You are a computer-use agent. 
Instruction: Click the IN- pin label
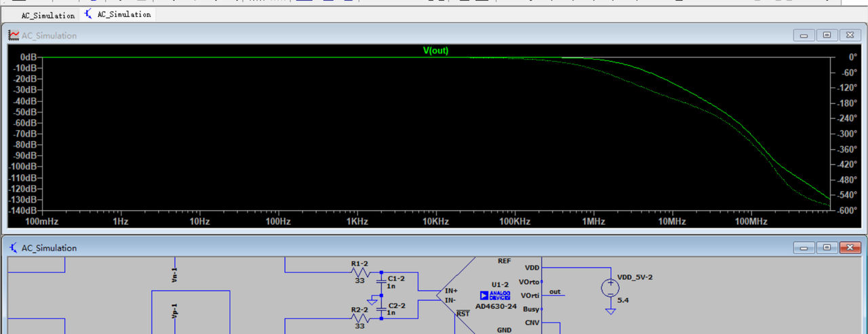(x=450, y=299)
